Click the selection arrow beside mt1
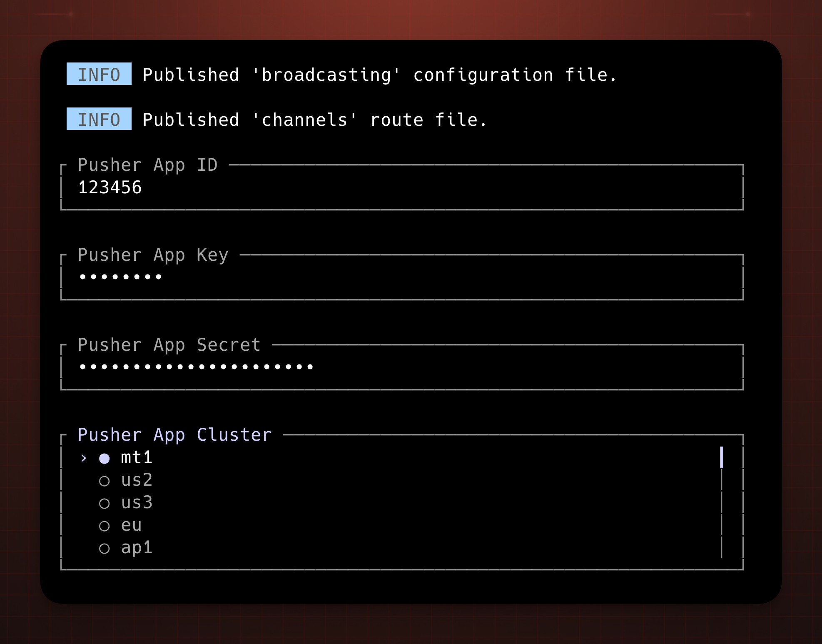This screenshot has width=822, height=644. click(84, 458)
